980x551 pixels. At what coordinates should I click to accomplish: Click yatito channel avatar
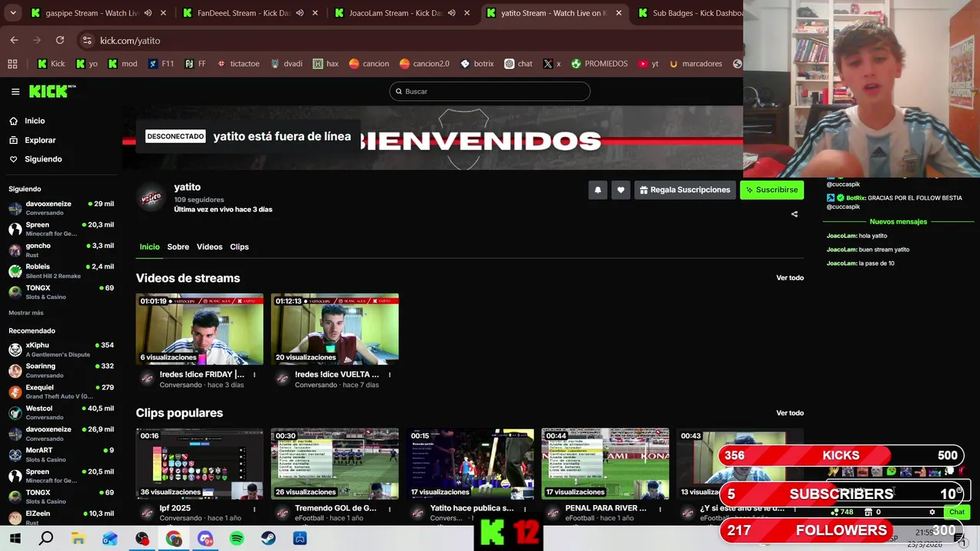(152, 198)
